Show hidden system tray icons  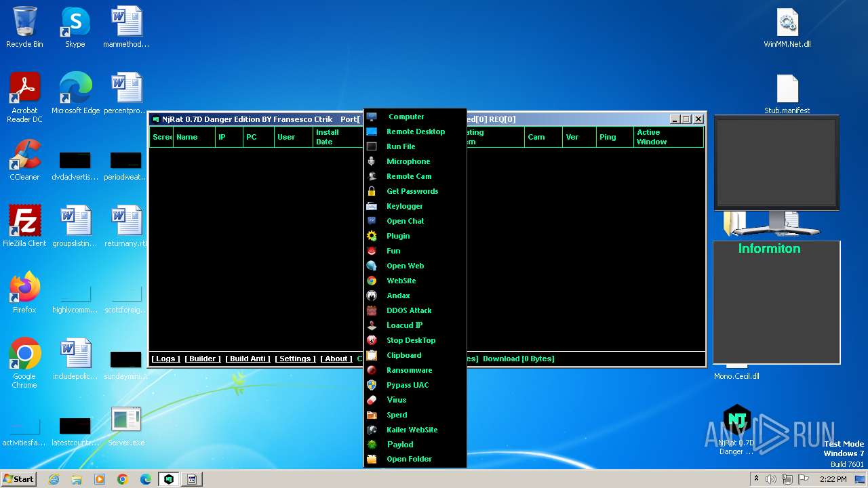[x=756, y=479]
